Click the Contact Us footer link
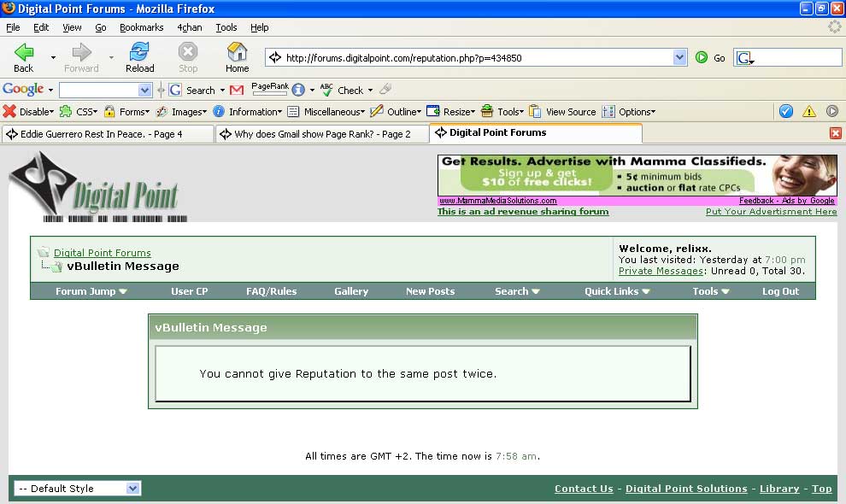846x504 pixels. coord(584,489)
